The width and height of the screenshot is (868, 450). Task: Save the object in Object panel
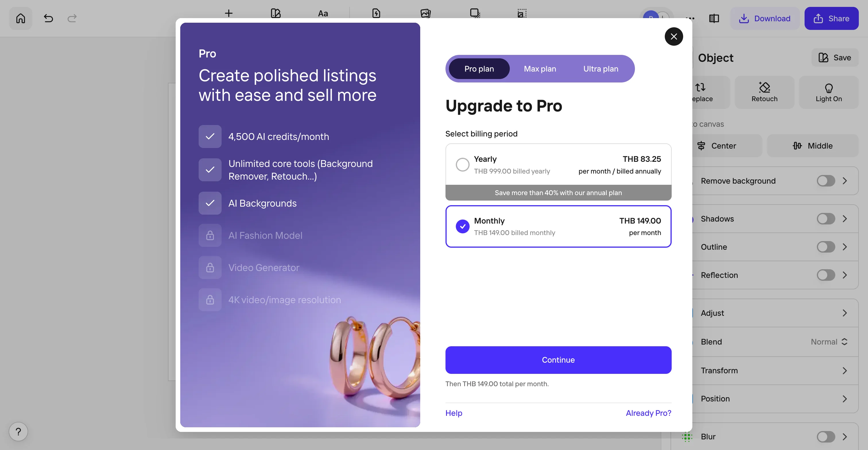[835, 58]
